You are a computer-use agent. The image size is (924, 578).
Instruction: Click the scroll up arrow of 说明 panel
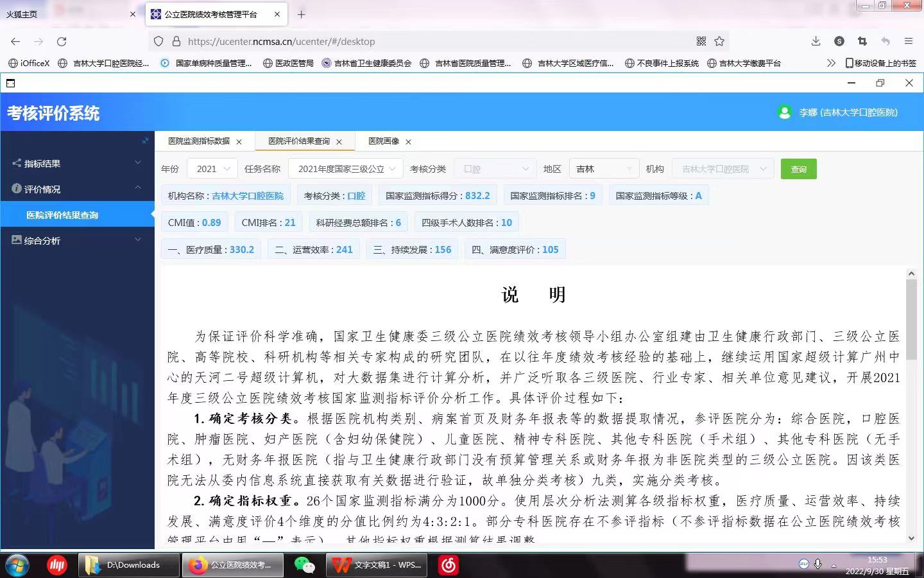coord(911,274)
